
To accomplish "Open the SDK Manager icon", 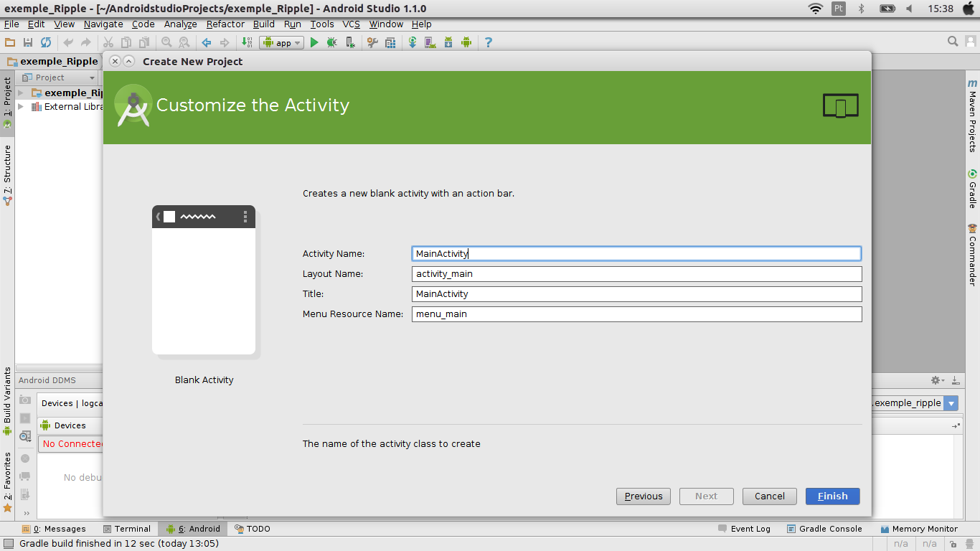I will (x=448, y=42).
